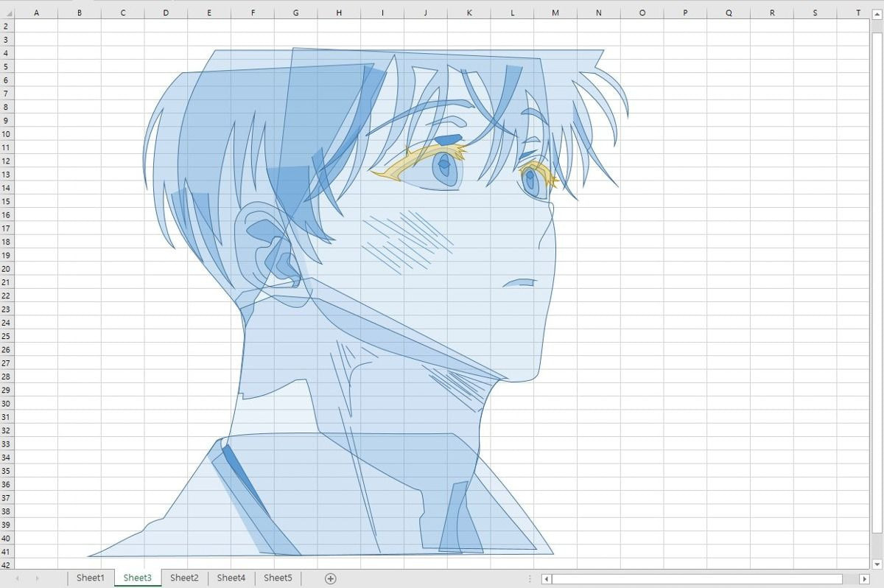
Task: Click the blue eyebrow shape above left eye
Action: pyautogui.click(x=448, y=139)
